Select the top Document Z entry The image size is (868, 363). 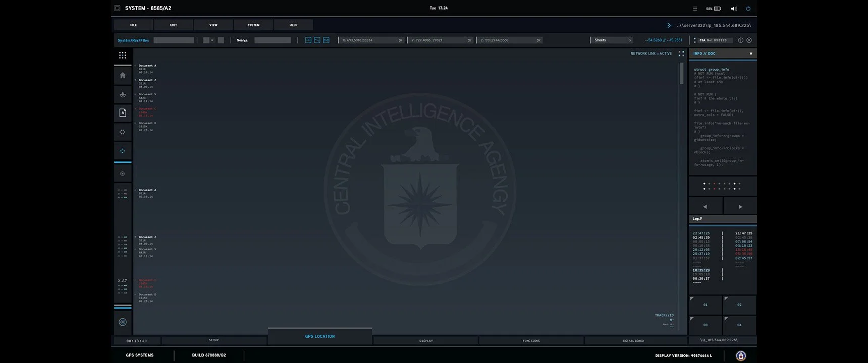click(x=147, y=83)
